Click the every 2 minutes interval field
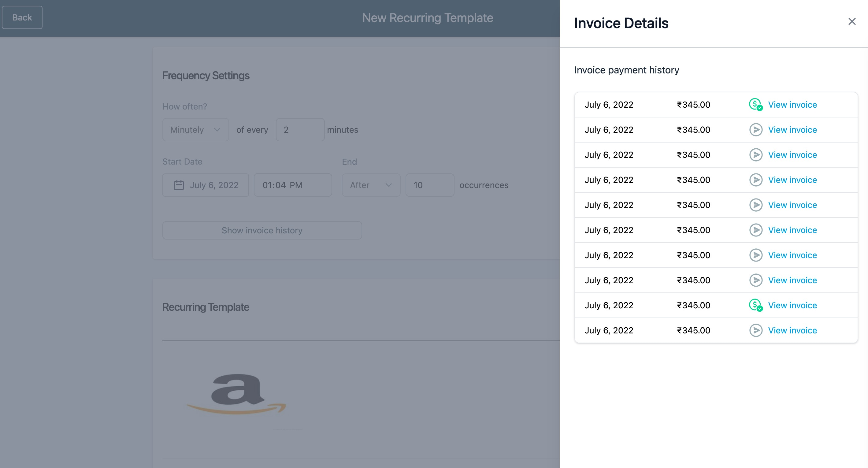The image size is (868, 468). click(x=300, y=130)
